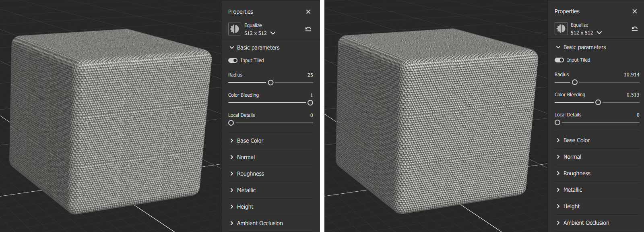The image size is (644, 232).
Task: Close the right Properties panel
Action: tap(635, 11)
